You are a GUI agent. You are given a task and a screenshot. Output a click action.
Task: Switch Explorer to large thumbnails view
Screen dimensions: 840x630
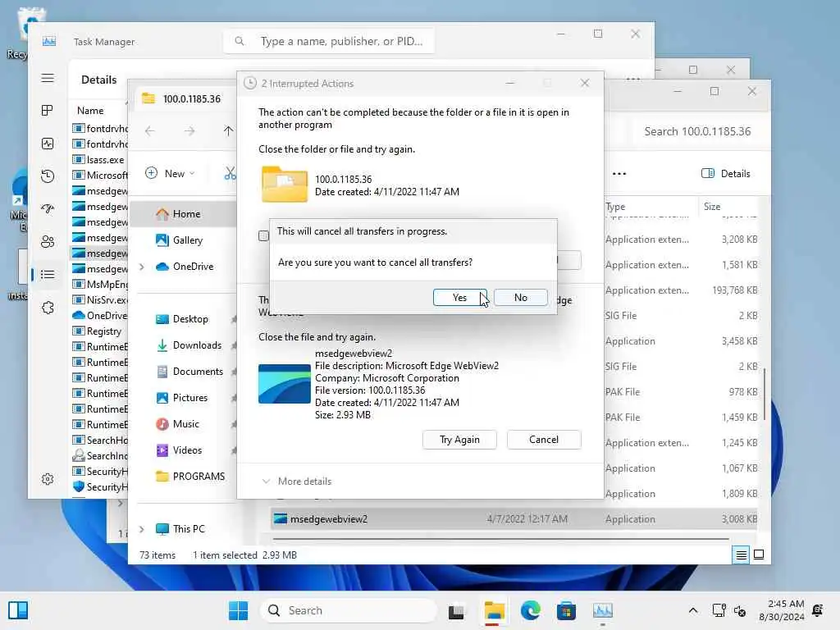[759, 555]
